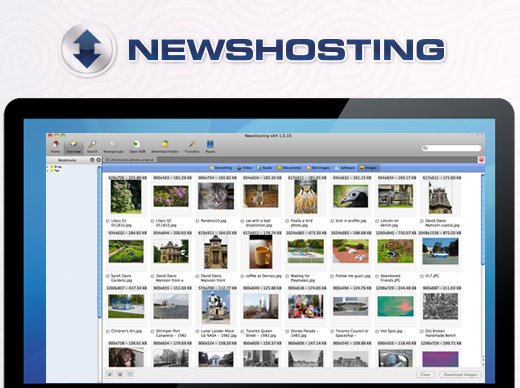This screenshot has height=388, width=520.
Task: Click the Pause toolbar icon
Action: tap(210, 146)
